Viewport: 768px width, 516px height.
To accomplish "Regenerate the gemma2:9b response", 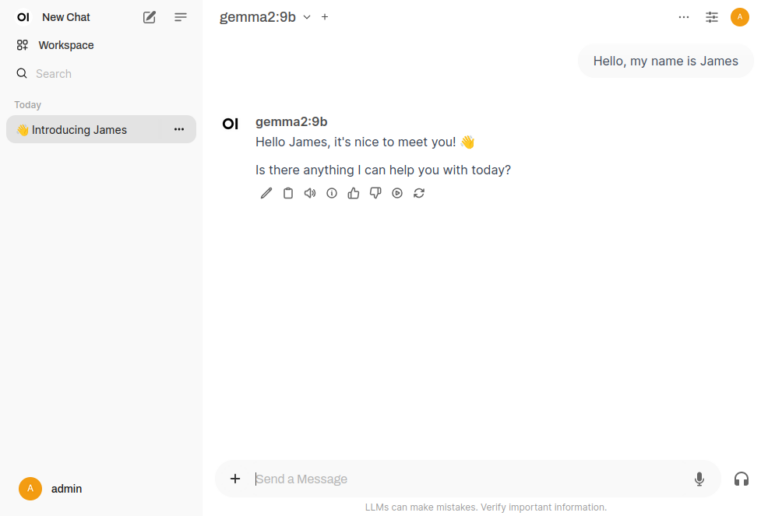I will tap(419, 193).
